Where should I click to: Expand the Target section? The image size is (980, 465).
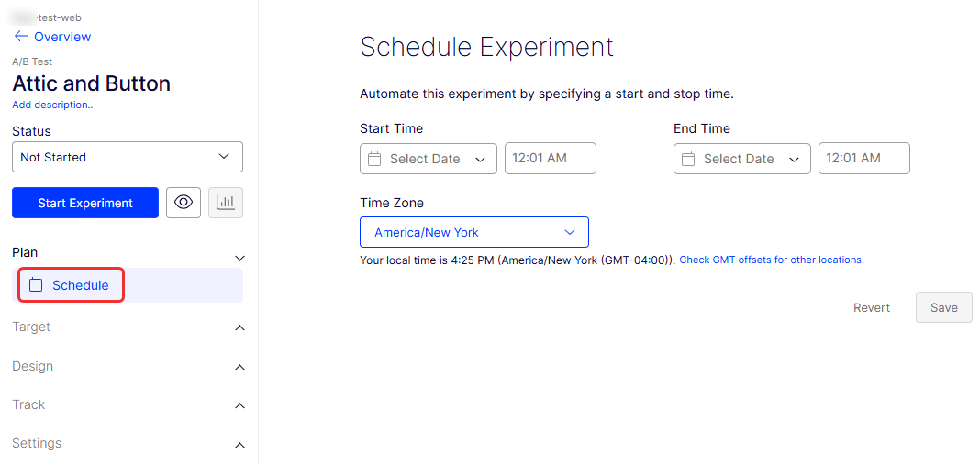pos(128,327)
